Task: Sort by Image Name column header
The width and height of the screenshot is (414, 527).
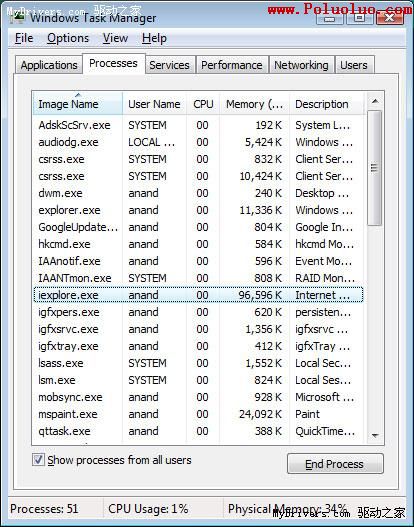Action: [78, 104]
